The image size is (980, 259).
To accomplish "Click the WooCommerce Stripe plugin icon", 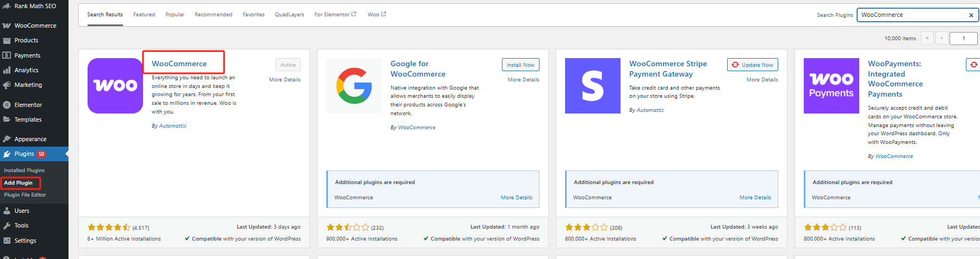I will [x=592, y=86].
